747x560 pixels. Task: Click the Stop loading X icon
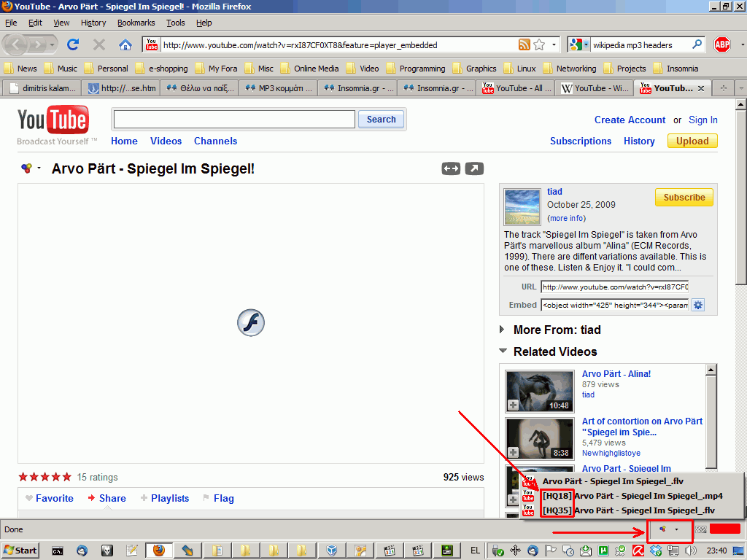click(x=99, y=44)
